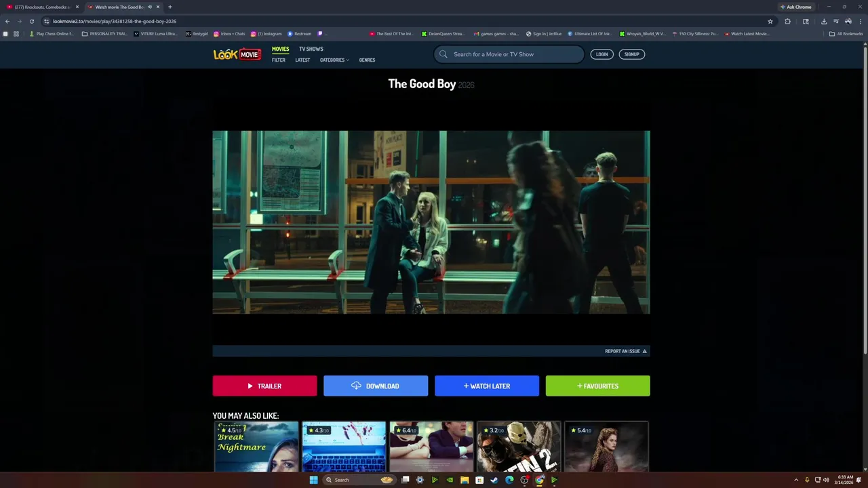
Task: Click the Search for a Movie or TV Show field
Action: coord(509,54)
